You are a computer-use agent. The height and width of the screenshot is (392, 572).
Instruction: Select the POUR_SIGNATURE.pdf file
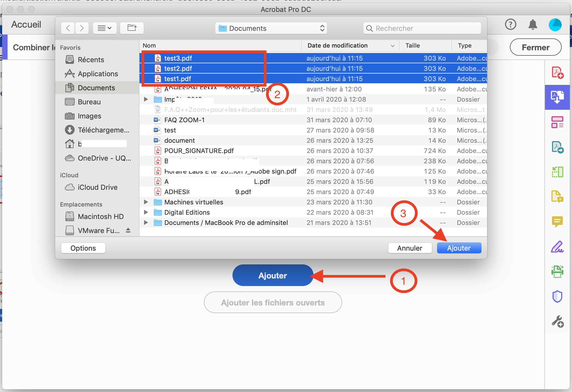(313, 151)
